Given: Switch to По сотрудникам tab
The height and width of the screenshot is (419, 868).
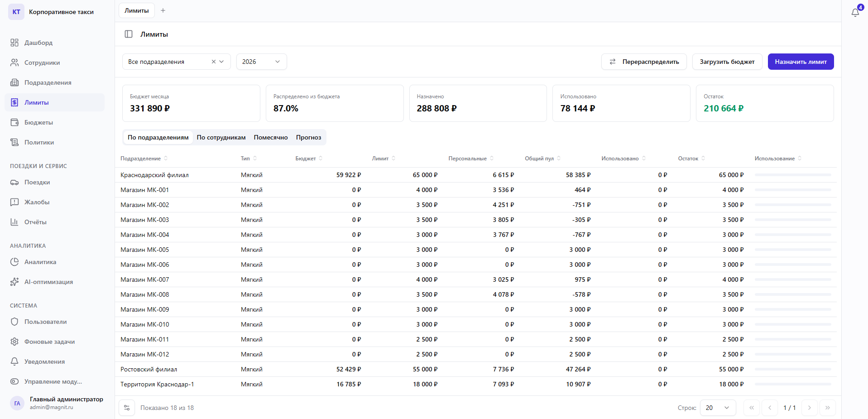Looking at the screenshot, I should [x=221, y=137].
